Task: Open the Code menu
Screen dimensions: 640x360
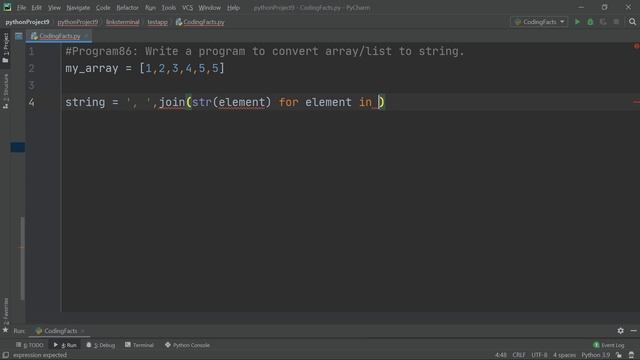Action: point(103,8)
